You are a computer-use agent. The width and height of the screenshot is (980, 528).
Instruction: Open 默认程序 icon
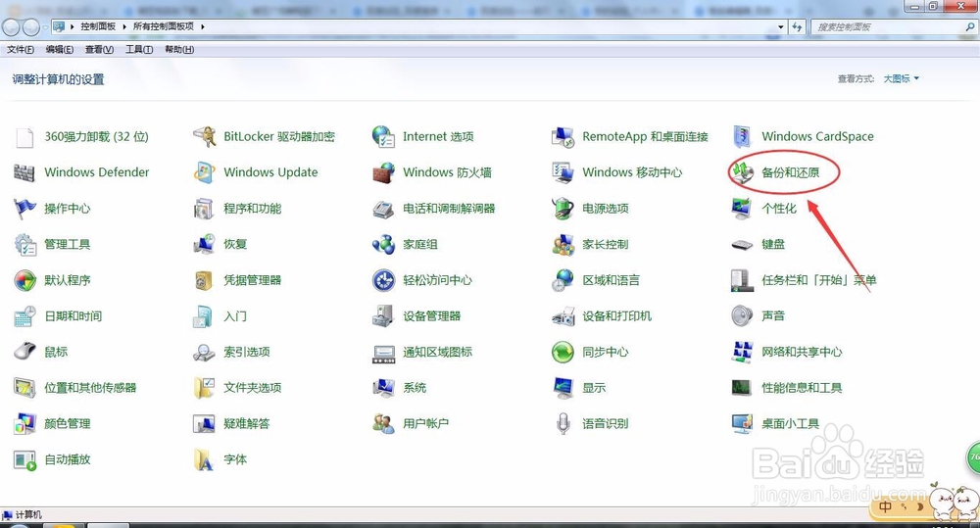(25, 280)
